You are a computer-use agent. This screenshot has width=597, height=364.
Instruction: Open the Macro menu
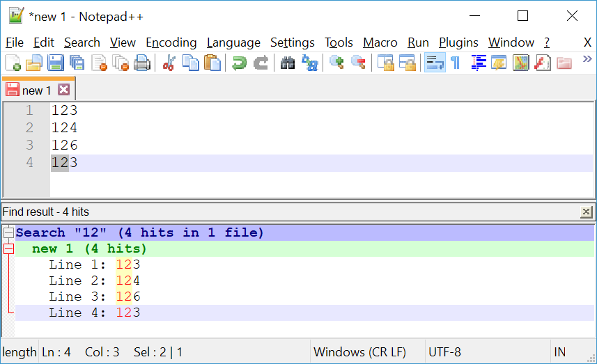(380, 42)
